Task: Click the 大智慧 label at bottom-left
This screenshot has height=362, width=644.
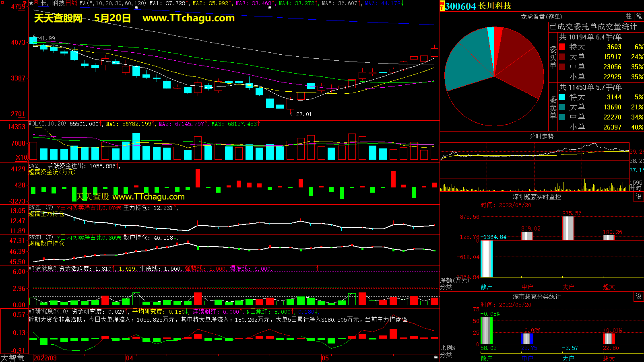Action: (x=12, y=358)
